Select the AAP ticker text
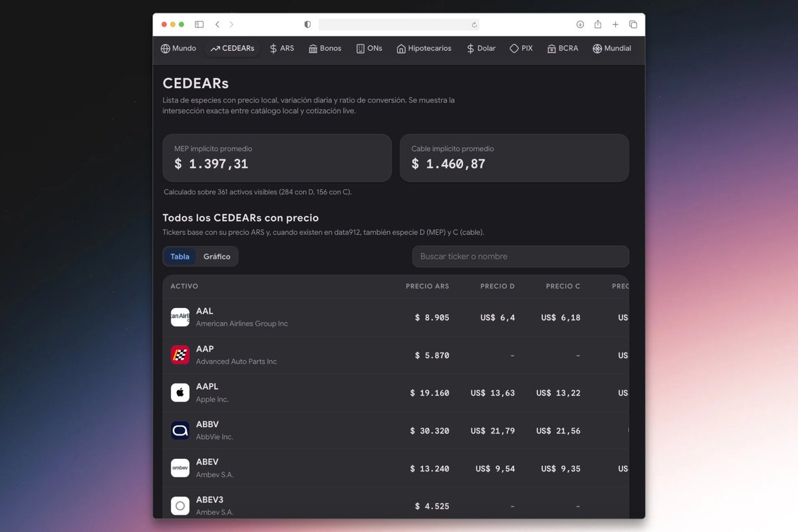The width and height of the screenshot is (798, 532). pyautogui.click(x=205, y=349)
